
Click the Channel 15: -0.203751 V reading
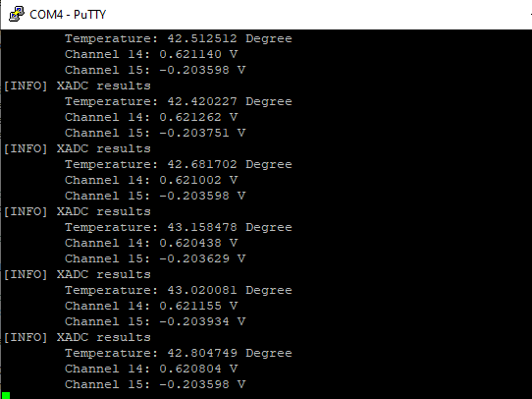(155, 133)
